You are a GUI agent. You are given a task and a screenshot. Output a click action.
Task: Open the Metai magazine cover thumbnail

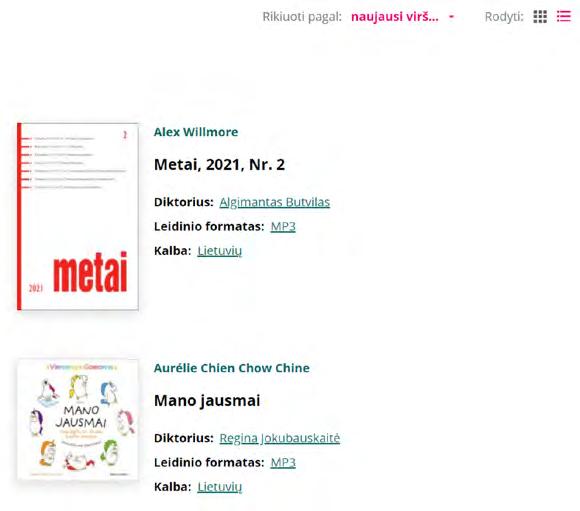(x=78, y=216)
